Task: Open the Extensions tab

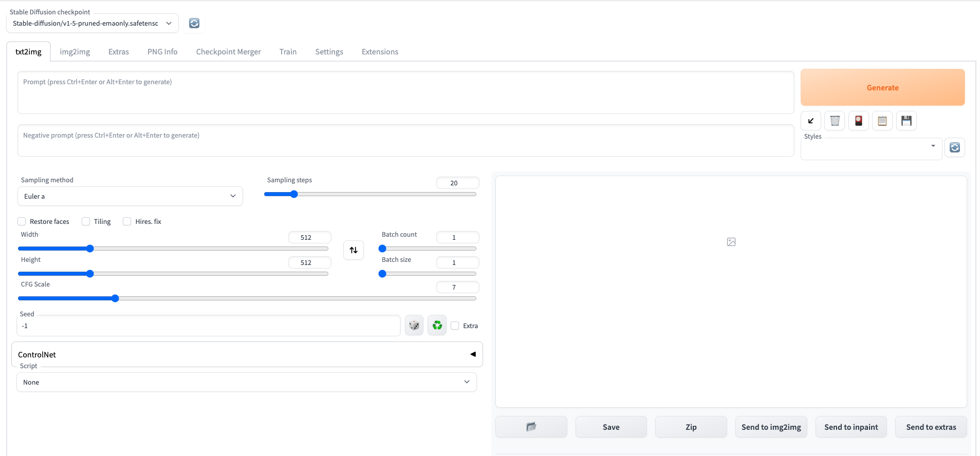Action: click(380, 52)
